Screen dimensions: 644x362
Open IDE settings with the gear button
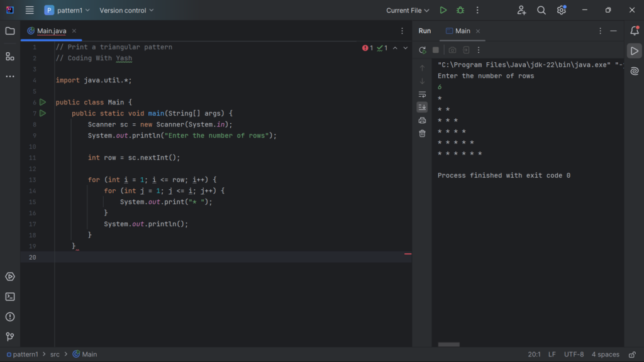pyautogui.click(x=561, y=10)
